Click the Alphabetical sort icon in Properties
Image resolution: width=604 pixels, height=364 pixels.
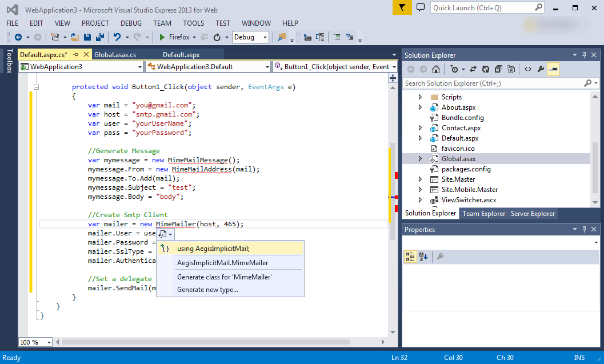(423, 257)
